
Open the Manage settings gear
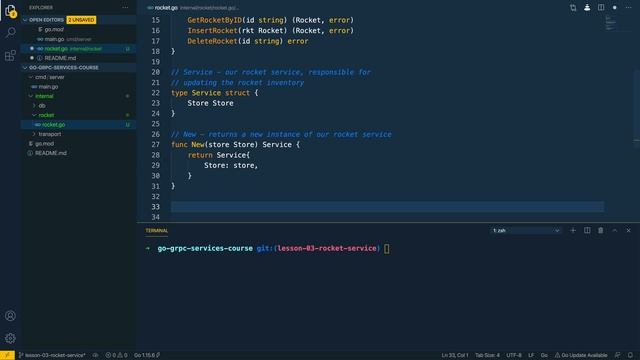10,338
